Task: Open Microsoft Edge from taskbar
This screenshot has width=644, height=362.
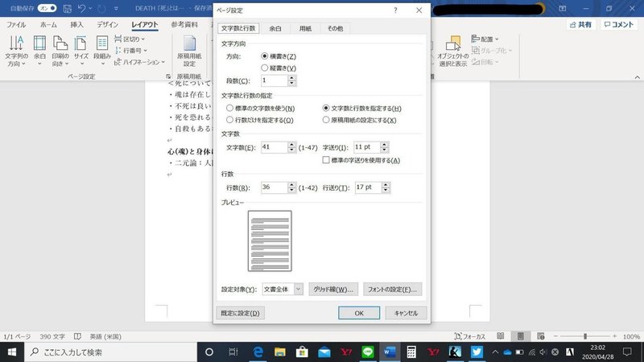Action: [258, 352]
